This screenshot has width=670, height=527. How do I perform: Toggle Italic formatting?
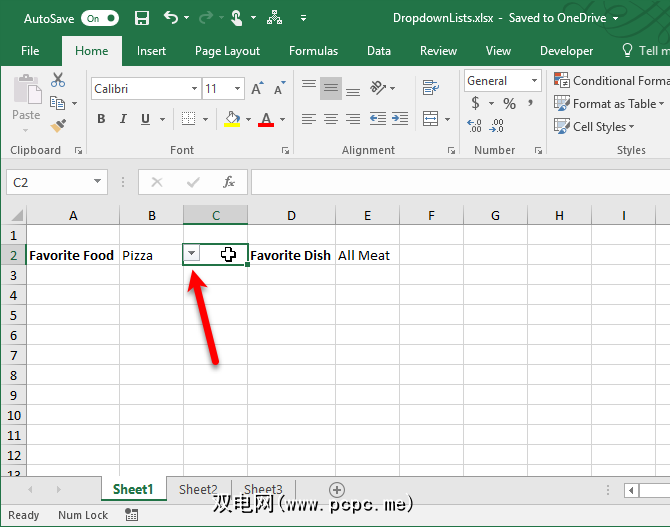pos(124,119)
